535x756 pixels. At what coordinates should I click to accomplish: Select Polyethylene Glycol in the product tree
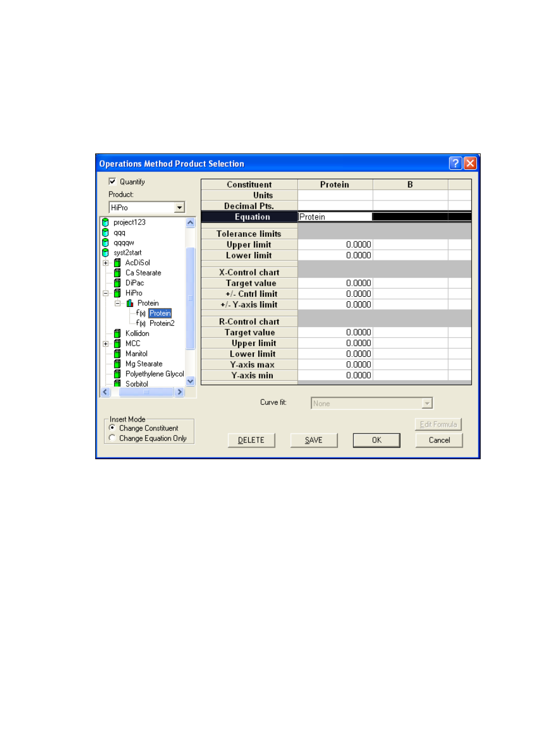154,374
